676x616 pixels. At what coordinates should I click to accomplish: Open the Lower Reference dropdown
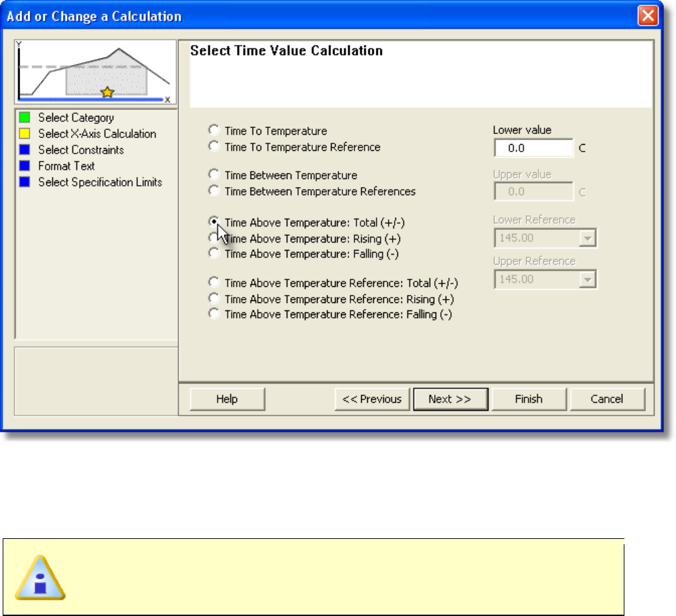pos(588,238)
